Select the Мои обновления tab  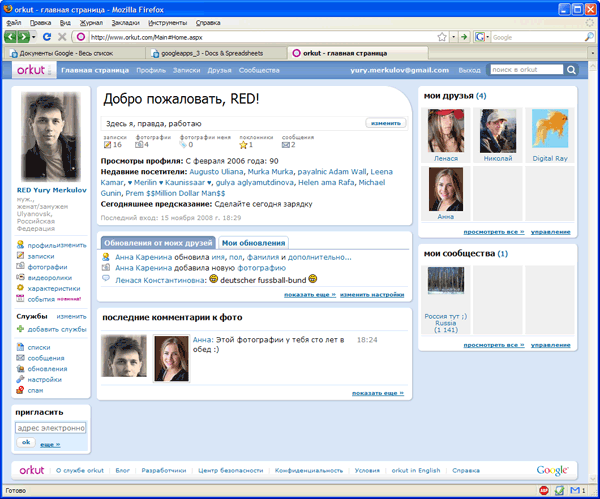point(253,243)
